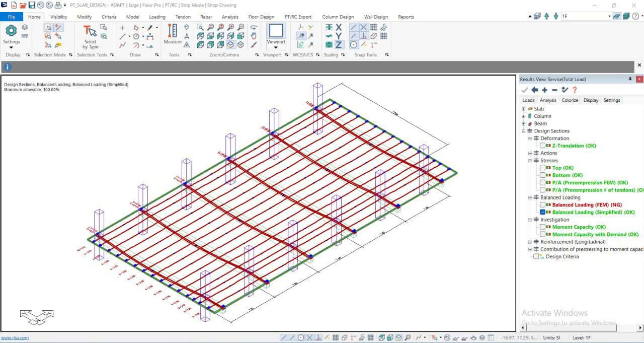Switch to the Colorize panel tab
The height and width of the screenshot is (343, 644).
point(570,100)
